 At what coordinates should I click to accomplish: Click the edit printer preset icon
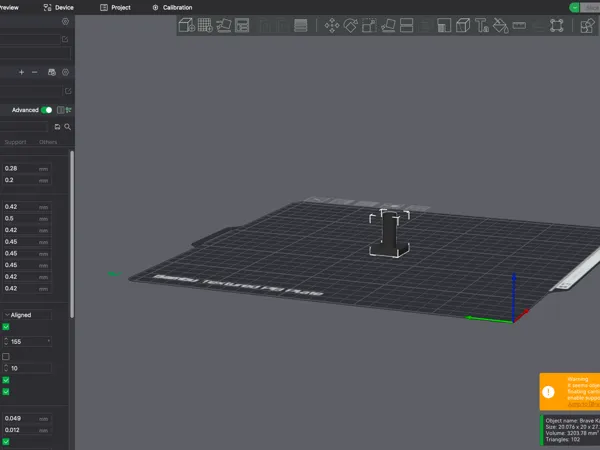[x=65, y=39]
